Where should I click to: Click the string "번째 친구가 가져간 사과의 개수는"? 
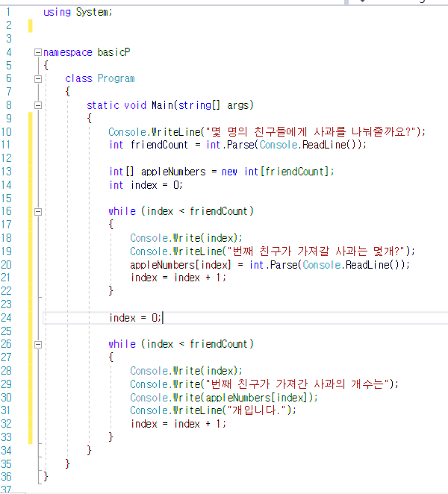pyautogui.click(x=297, y=384)
